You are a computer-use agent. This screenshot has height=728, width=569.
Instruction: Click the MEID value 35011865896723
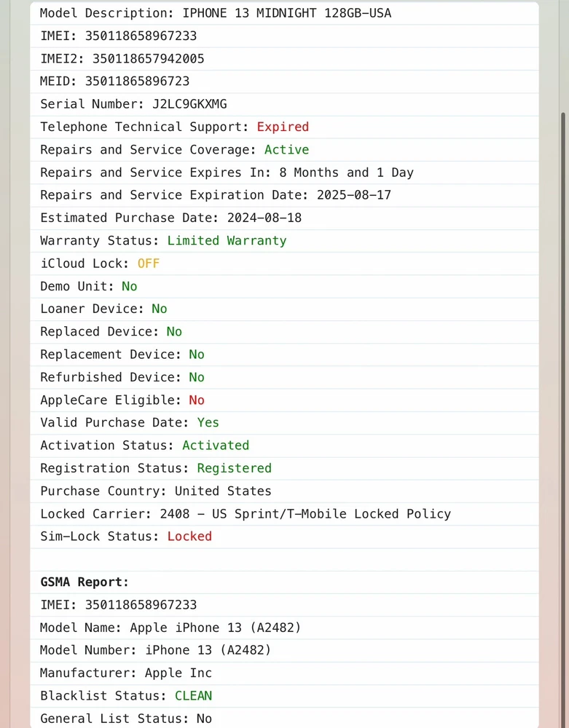point(137,81)
